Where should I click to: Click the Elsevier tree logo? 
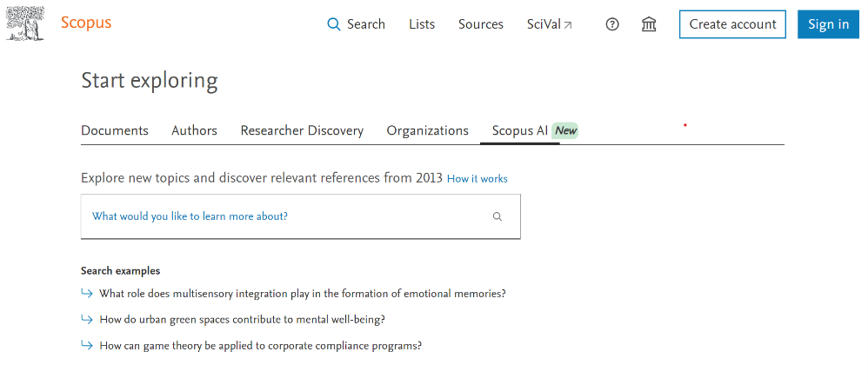(x=25, y=23)
